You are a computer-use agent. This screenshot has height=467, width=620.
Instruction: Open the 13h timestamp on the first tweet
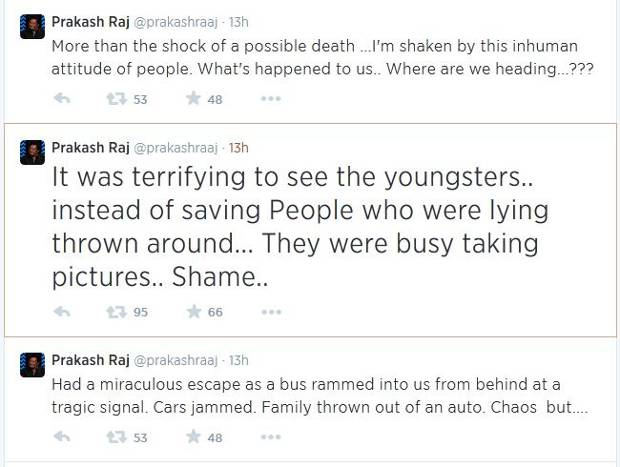pos(238,21)
